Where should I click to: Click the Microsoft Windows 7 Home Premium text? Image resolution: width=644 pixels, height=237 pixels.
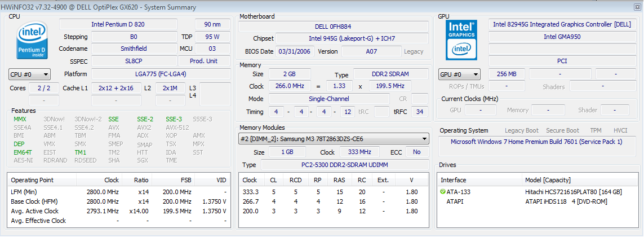point(536,142)
